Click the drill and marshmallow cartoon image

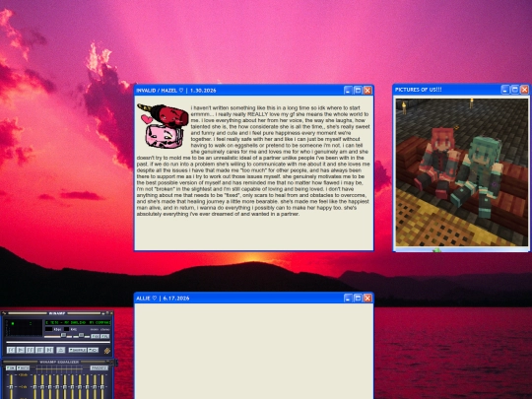163,125
